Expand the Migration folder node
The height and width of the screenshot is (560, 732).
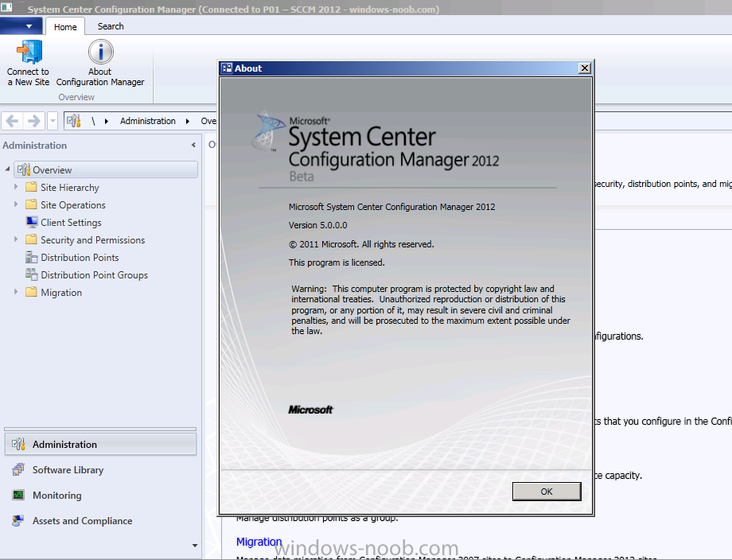point(16,292)
